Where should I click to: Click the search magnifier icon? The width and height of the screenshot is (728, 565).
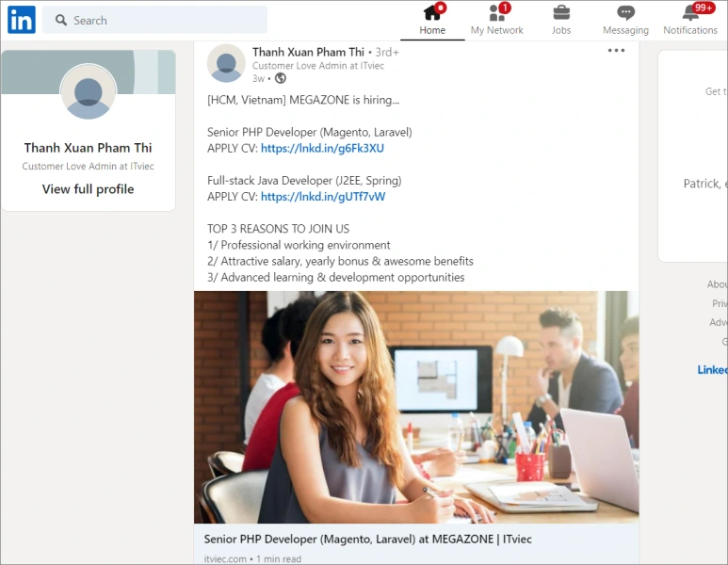[x=61, y=20]
